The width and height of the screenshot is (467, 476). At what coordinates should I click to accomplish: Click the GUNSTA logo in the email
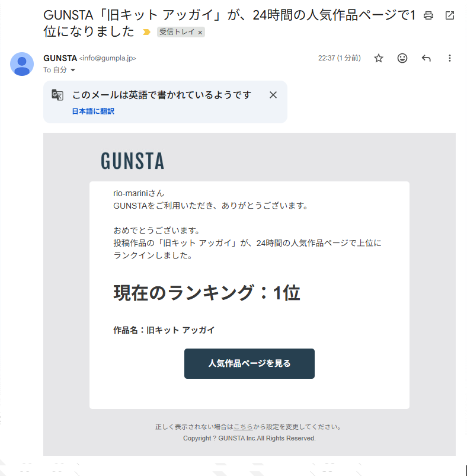pyautogui.click(x=132, y=161)
